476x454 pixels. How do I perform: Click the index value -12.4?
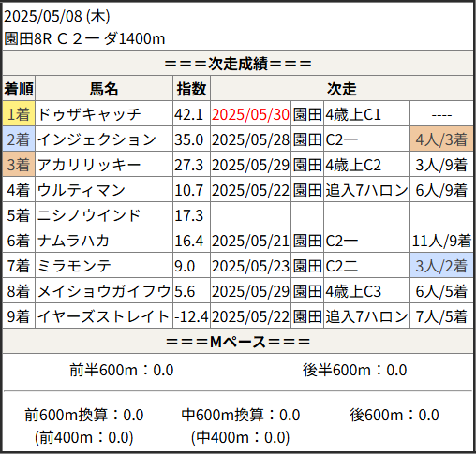point(191,316)
